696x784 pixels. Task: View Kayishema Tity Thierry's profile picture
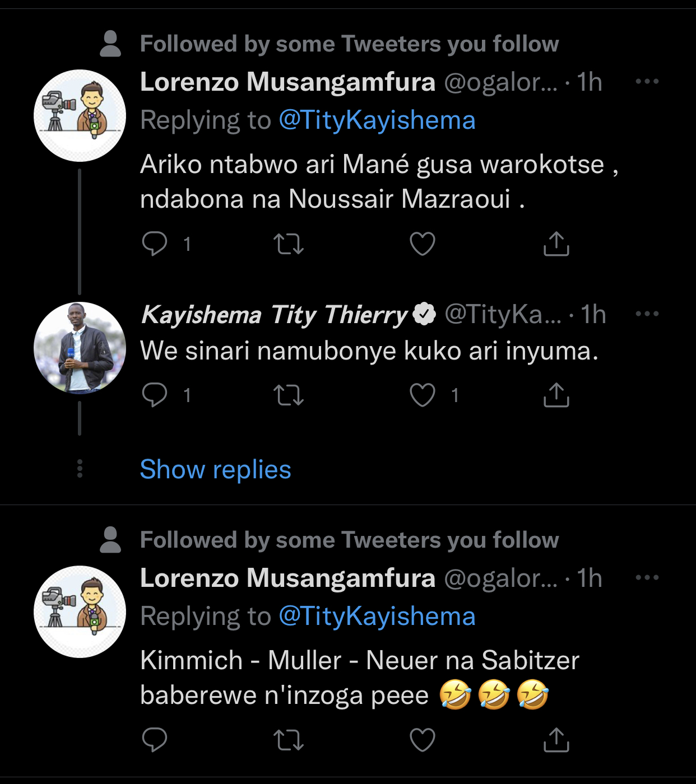80,348
